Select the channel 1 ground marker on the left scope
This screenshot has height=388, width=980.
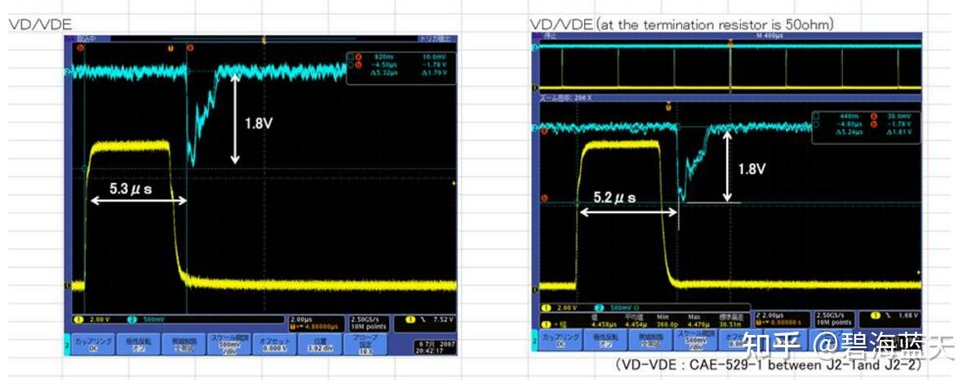67,284
